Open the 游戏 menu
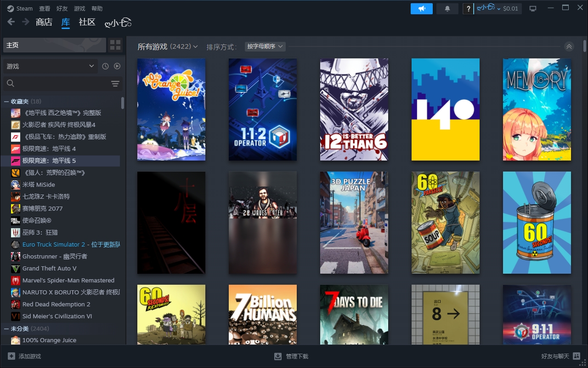 pos(79,8)
